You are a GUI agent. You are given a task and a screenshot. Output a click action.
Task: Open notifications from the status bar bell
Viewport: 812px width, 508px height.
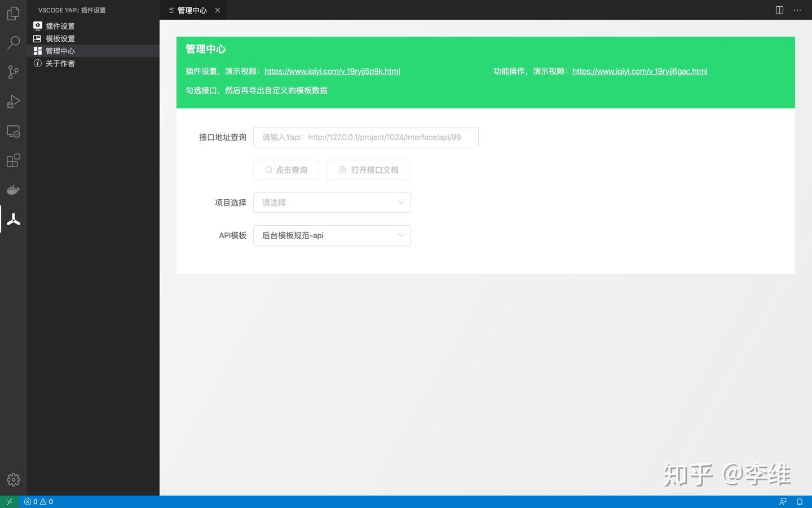pos(800,501)
